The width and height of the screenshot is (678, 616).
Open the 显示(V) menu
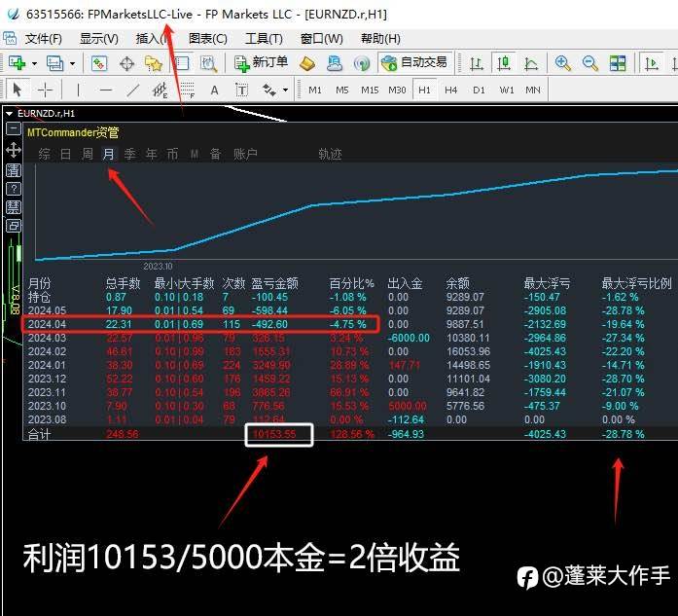(x=99, y=39)
